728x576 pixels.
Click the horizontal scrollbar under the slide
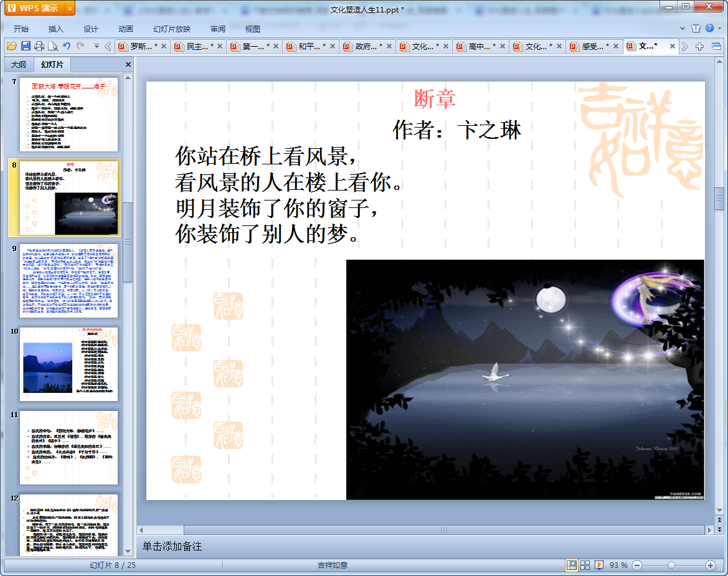tap(444, 529)
